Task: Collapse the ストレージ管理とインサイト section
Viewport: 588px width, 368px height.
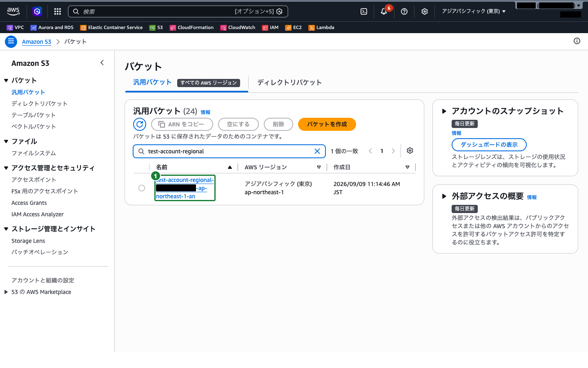Action: point(6,229)
